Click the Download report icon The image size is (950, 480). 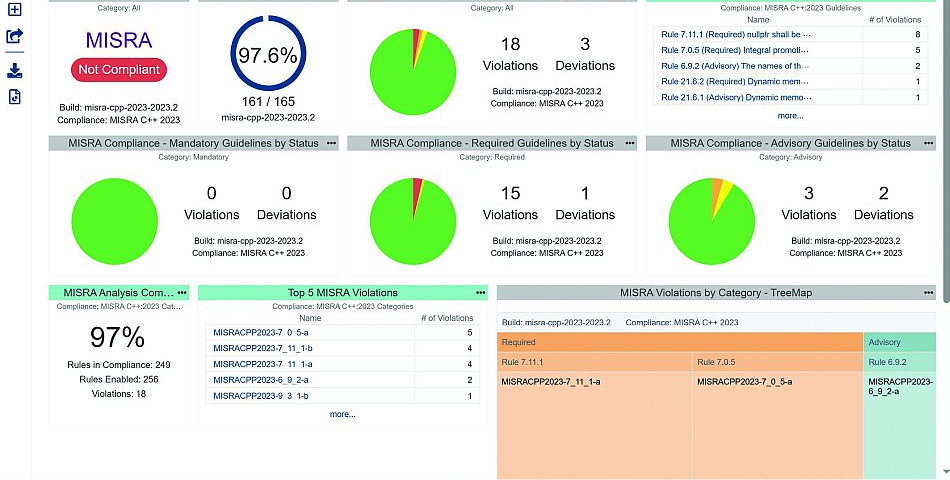14,70
